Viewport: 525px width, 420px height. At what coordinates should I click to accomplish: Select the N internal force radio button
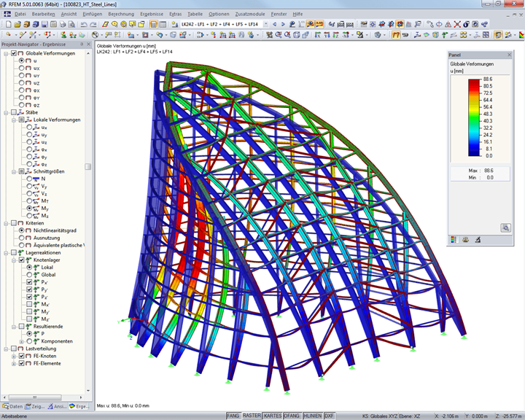(x=29, y=179)
